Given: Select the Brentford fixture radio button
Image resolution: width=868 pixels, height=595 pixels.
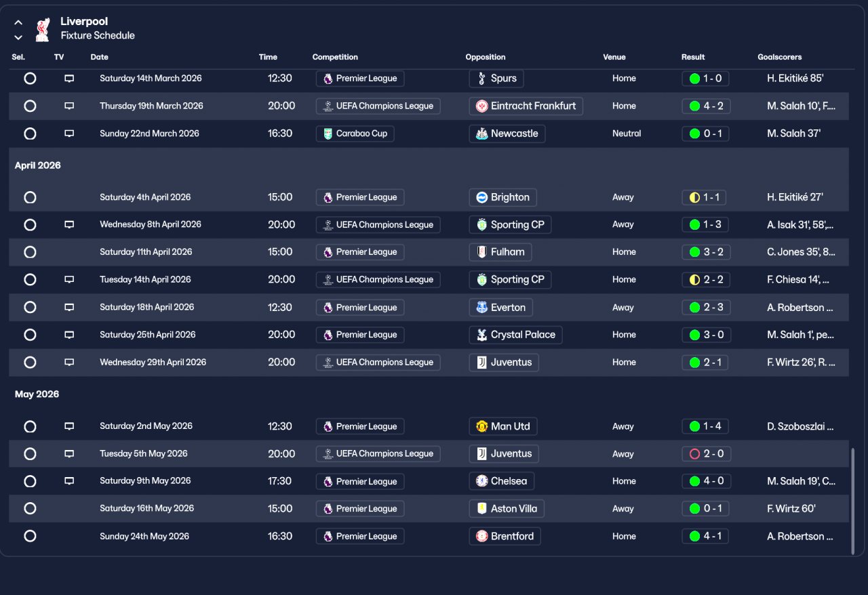Looking at the screenshot, I should [30, 536].
